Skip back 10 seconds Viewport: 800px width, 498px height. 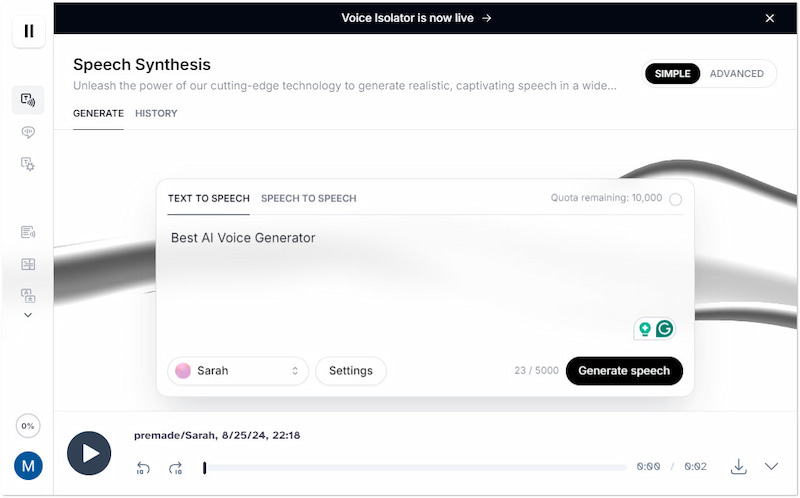tap(144, 467)
